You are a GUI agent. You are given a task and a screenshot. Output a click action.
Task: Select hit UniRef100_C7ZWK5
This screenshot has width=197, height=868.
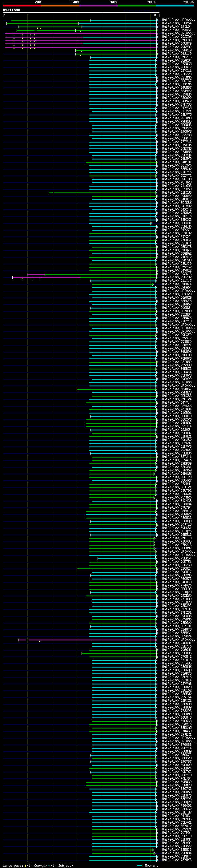click(x=176, y=64)
